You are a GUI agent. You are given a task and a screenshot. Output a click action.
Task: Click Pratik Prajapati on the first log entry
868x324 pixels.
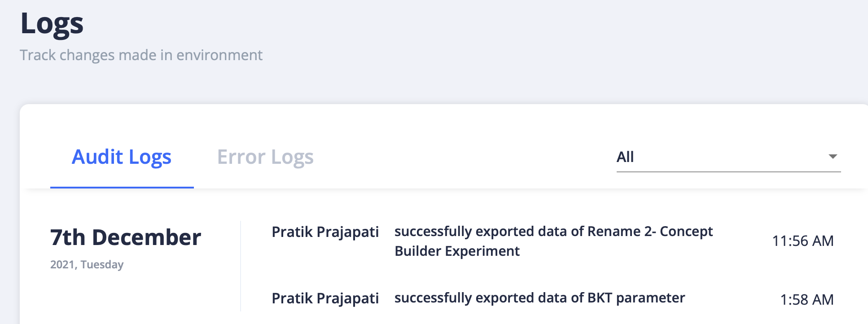(x=326, y=232)
